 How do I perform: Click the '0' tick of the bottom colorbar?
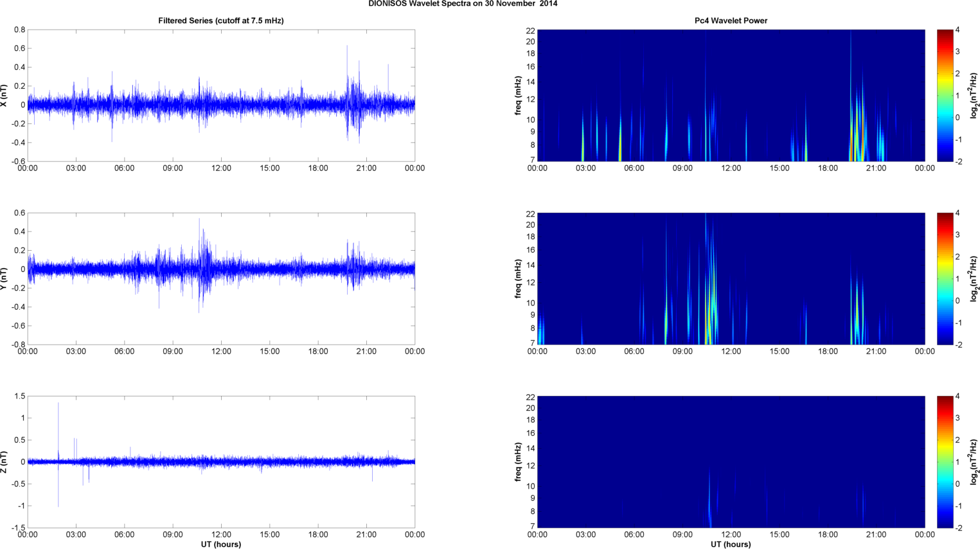click(958, 483)
